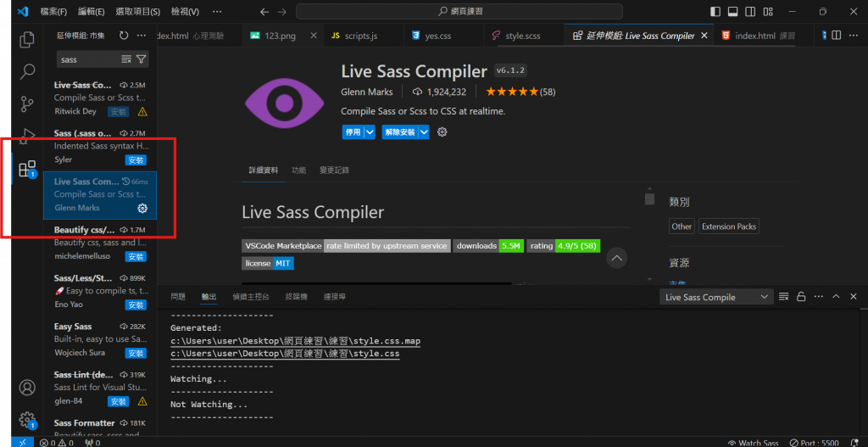868x447 pixels.
Task: Open the Explorer view in activity bar
Action: tap(26, 40)
